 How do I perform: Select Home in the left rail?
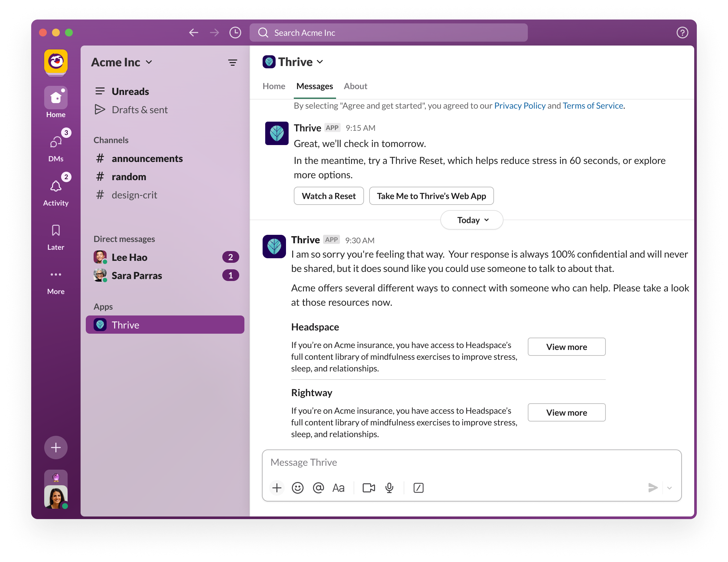pyautogui.click(x=56, y=102)
